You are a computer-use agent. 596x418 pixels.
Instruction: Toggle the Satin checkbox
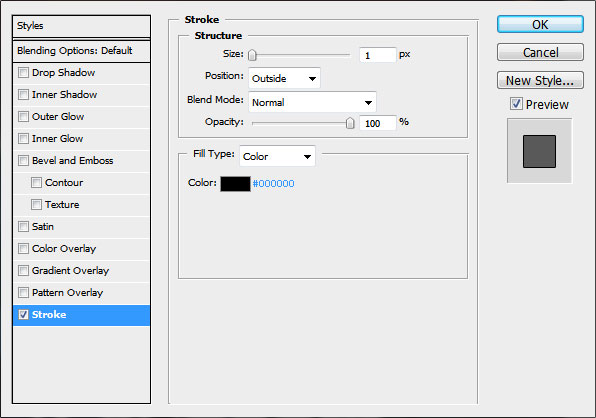pos(23,226)
